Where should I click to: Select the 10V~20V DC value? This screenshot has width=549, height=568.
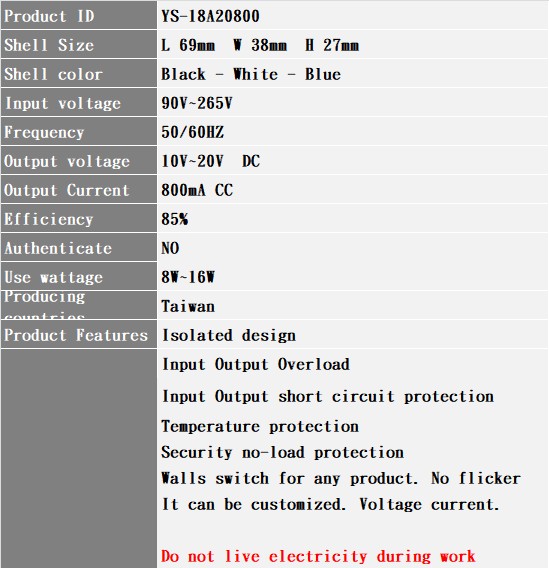click(210, 161)
